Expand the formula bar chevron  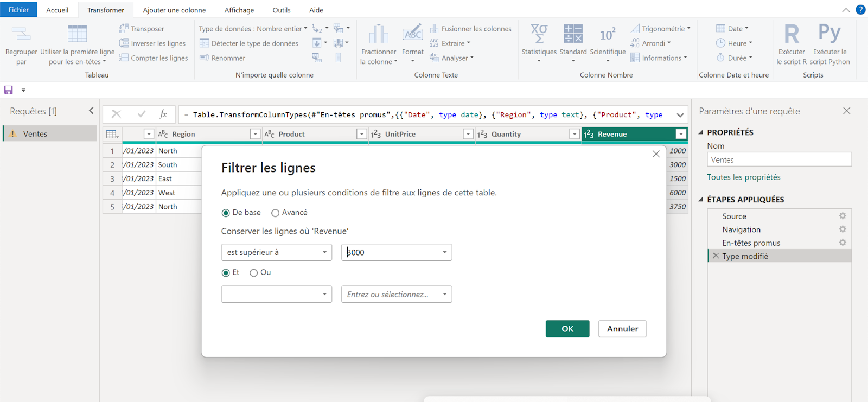pos(680,115)
